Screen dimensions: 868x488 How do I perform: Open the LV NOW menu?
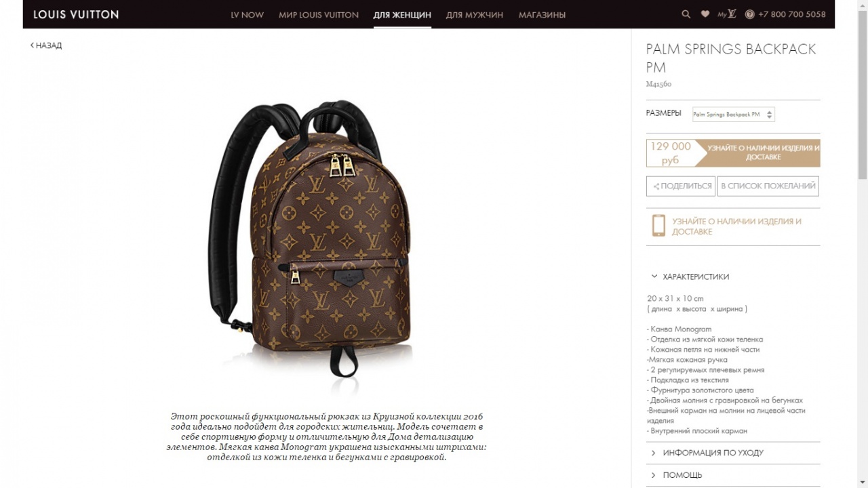[x=248, y=14]
